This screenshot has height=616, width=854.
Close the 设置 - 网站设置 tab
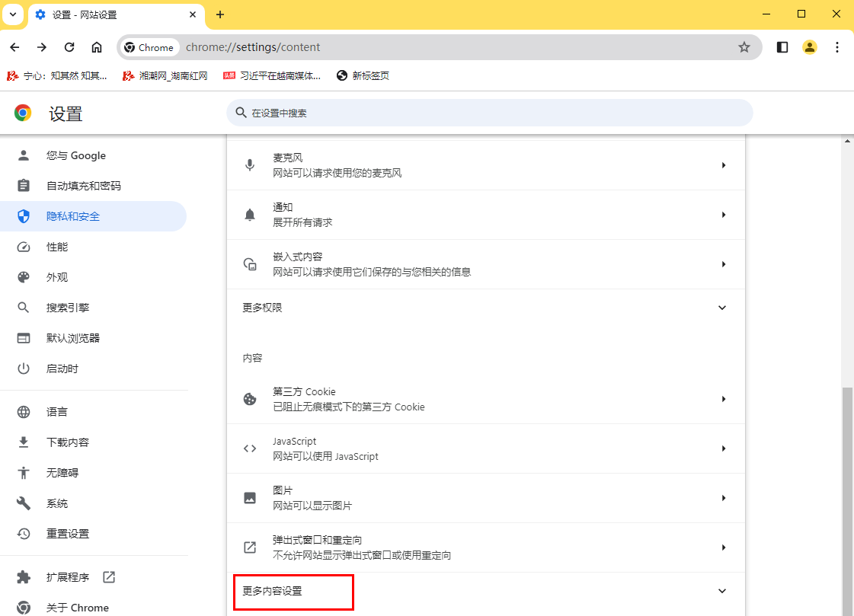192,14
